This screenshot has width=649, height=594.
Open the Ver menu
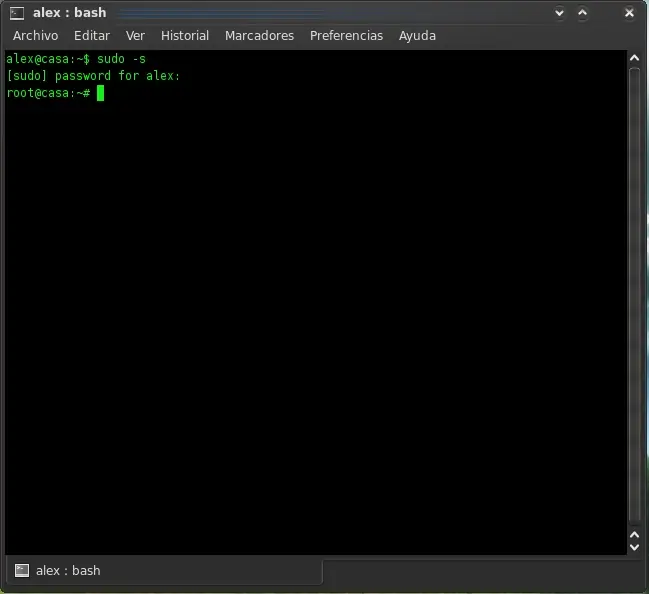135,36
